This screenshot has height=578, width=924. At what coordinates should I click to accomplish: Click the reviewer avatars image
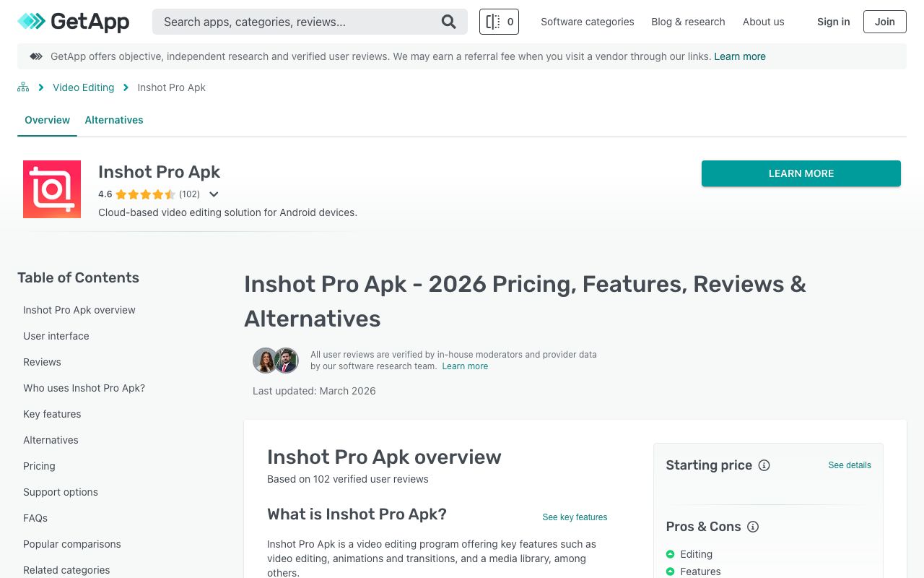(x=276, y=360)
